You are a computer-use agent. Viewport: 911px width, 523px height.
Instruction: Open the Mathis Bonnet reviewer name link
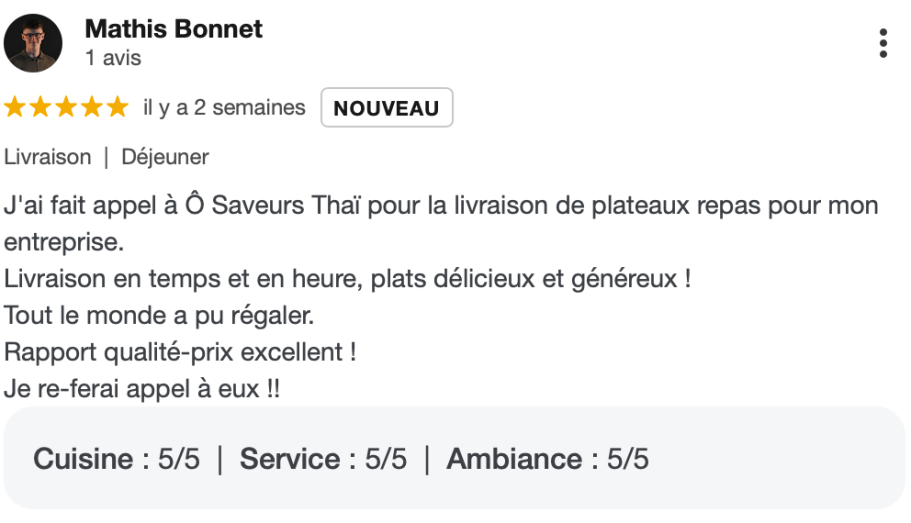click(173, 29)
